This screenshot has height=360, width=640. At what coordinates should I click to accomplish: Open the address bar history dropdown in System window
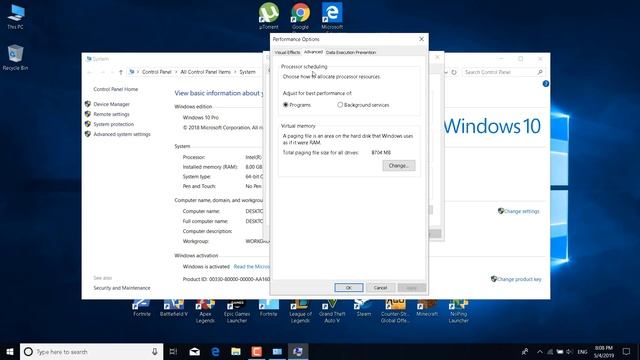click(446, 72)
